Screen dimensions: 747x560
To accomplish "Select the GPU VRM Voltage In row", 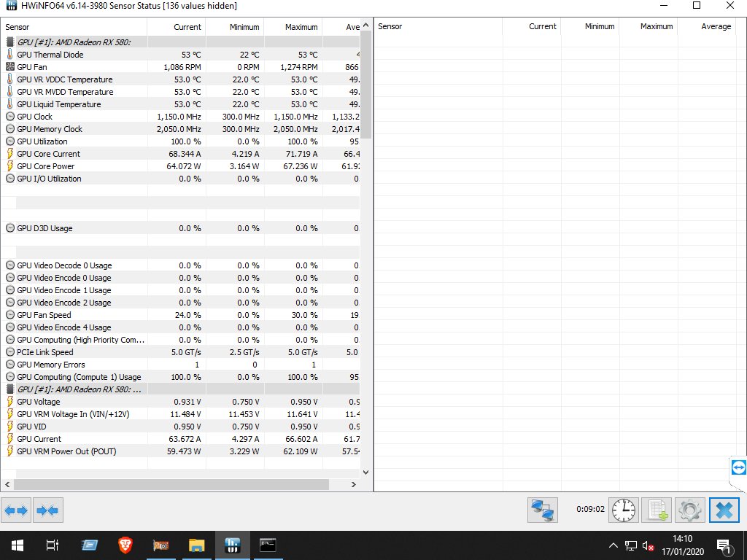I will (181, 414).
